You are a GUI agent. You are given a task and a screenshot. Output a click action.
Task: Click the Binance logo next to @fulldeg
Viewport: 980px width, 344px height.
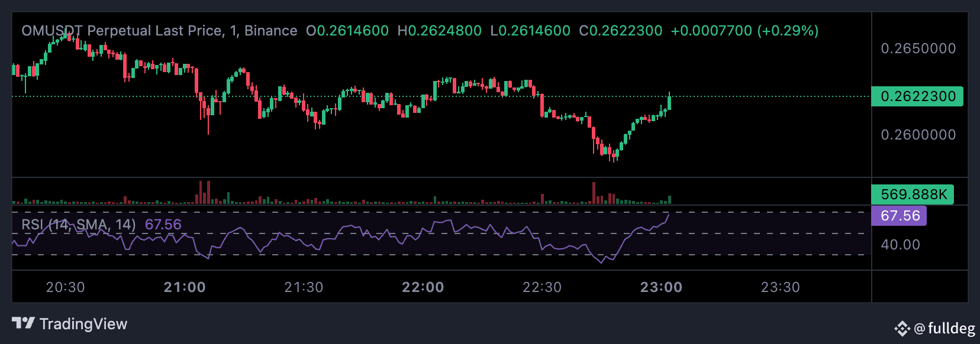point(902,328)
